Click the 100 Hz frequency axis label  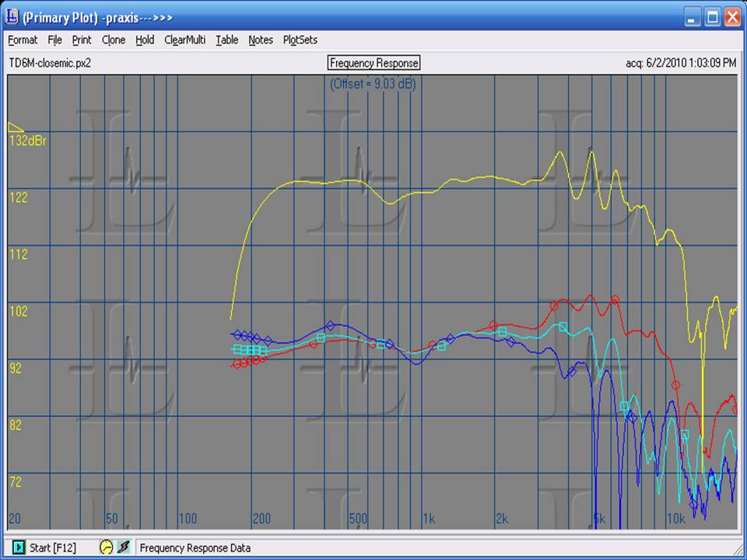[188, 519]
